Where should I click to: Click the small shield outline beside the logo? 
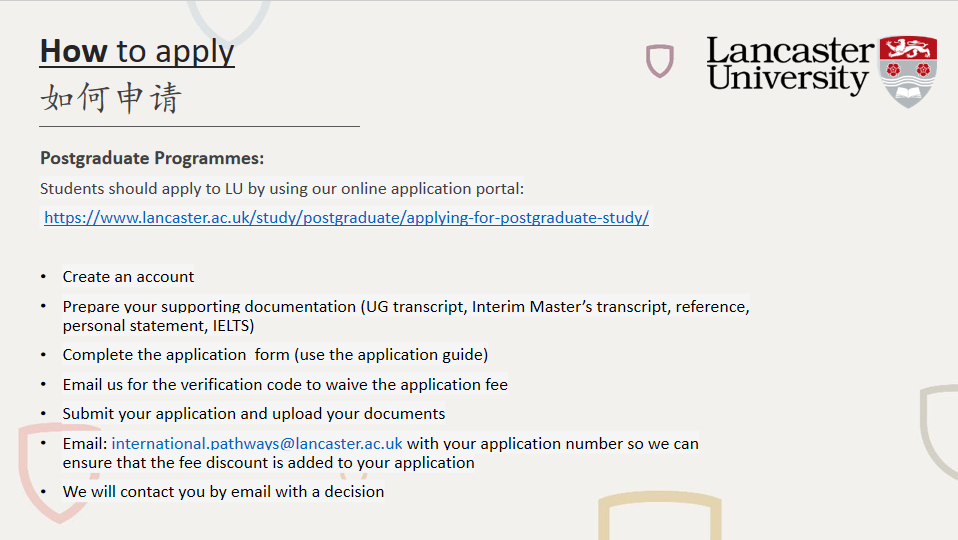click(659, 61)
